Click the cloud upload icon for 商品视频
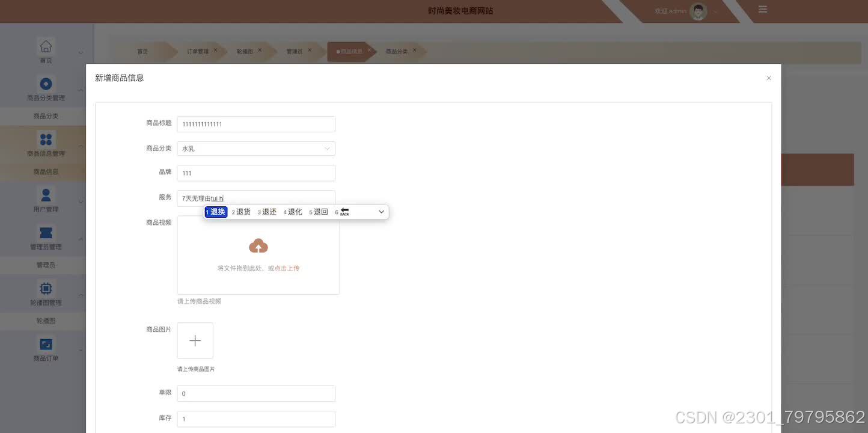The image size is (868, 433). pos(258,245)
